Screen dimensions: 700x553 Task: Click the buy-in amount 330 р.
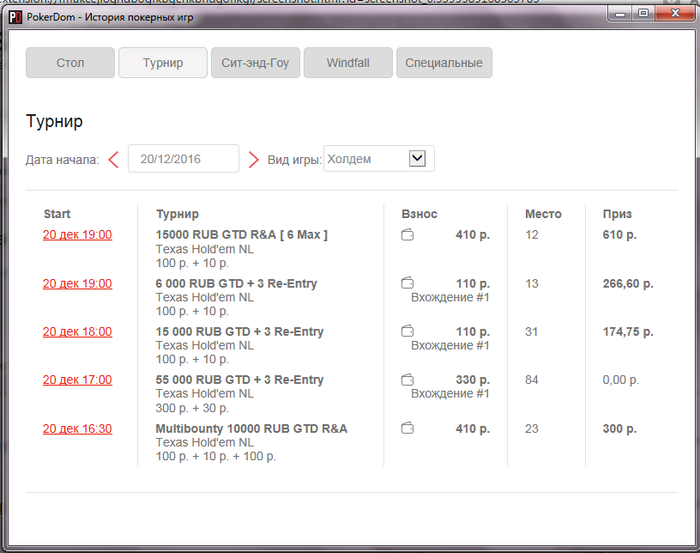click(x=473, y=380)
